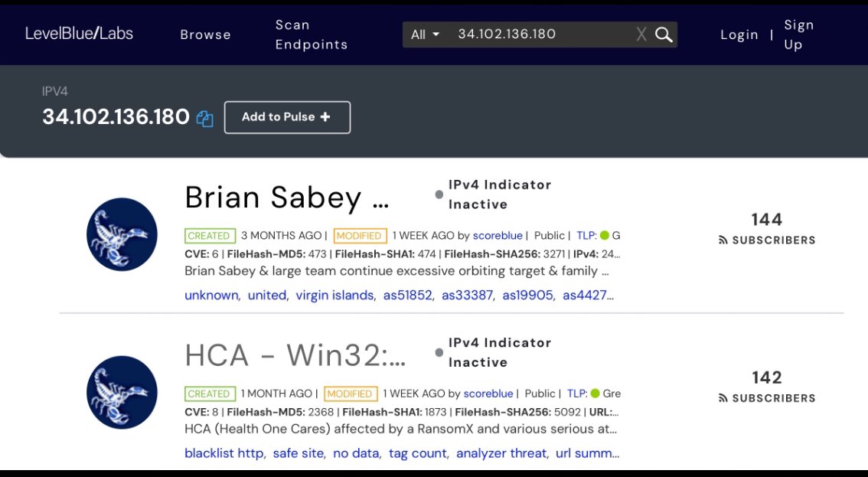Copy the IP address using copy icon
Screen dimensions: 868x477
click(204, 118)
